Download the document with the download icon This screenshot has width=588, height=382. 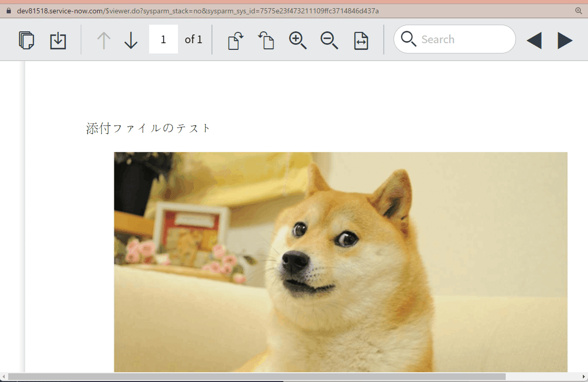coord(58,41)
